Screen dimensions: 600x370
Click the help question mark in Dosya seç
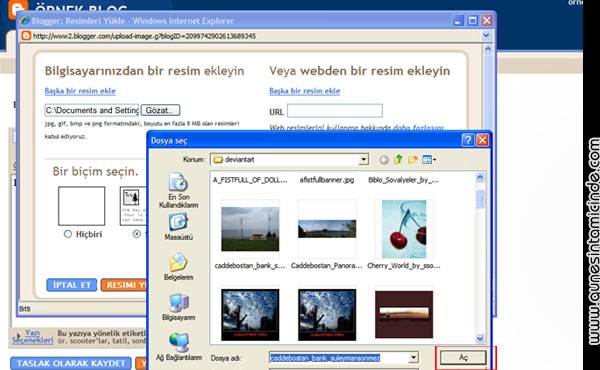pyautogui.click(x=468, y=140)
